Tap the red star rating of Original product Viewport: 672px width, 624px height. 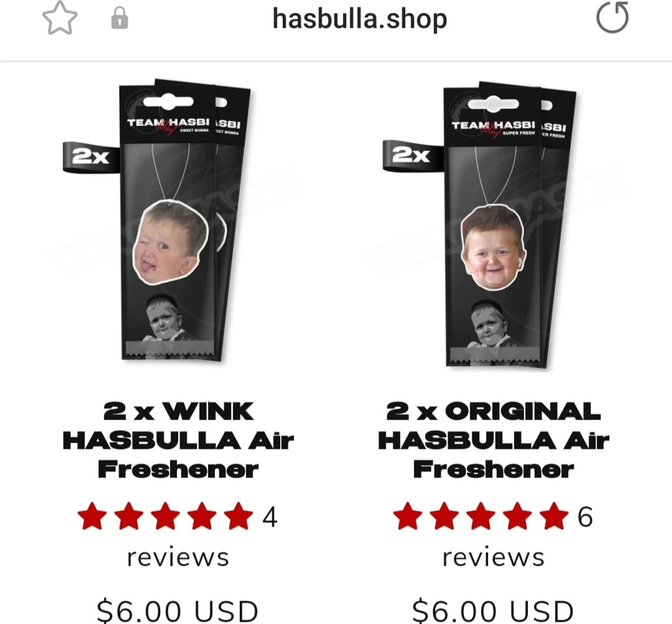(x=481, y=516)
